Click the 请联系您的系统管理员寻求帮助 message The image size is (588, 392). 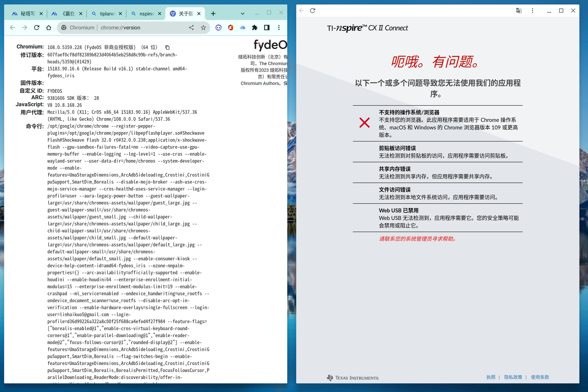click(418, 239)
